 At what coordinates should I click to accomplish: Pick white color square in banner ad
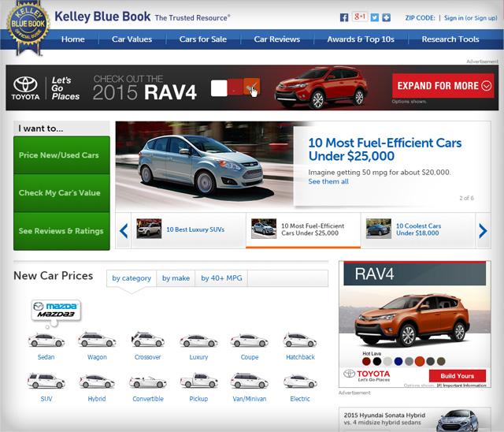(219, 88)
